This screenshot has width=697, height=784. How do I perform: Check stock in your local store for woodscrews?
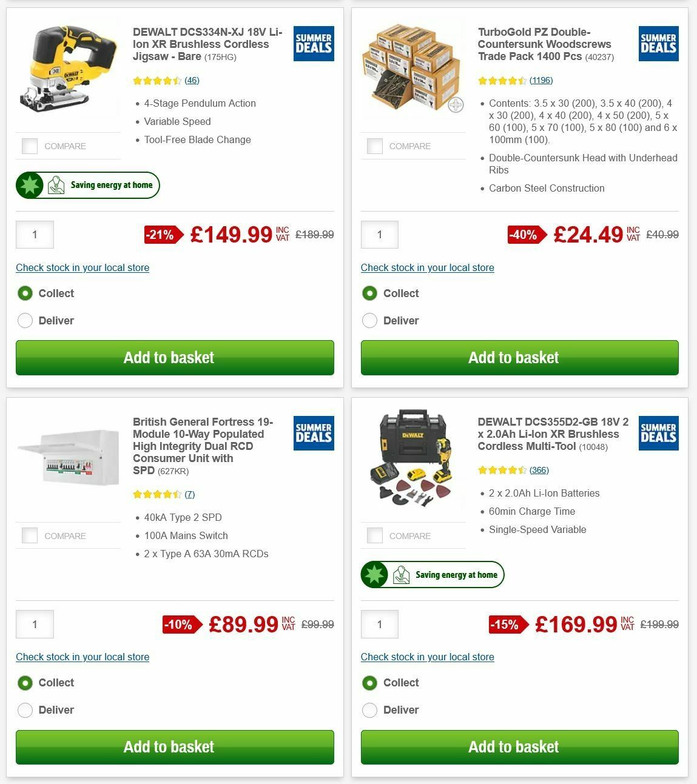(x=427, y=267)
